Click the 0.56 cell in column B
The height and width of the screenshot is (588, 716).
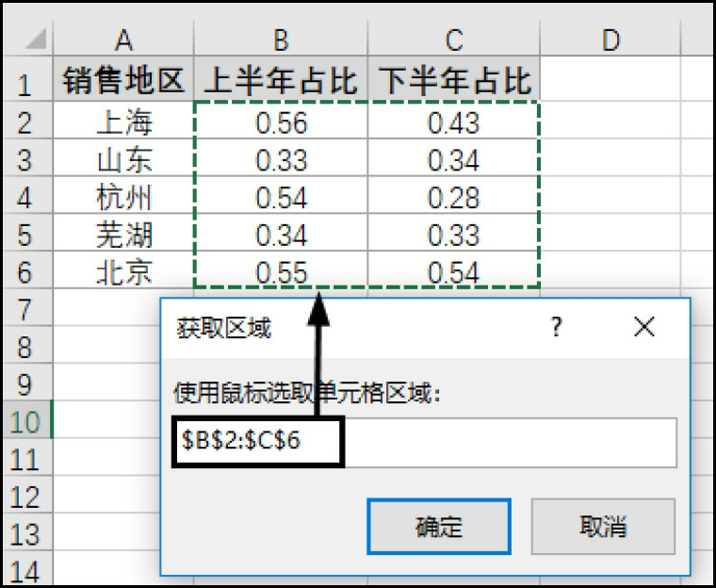[281, 120]
